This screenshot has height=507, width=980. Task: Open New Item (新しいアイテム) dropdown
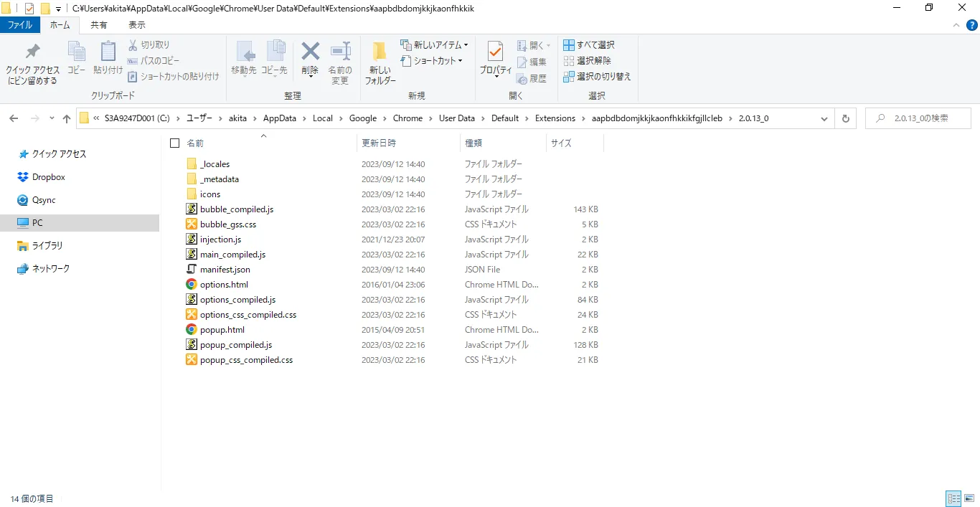(x=434, y=45)
